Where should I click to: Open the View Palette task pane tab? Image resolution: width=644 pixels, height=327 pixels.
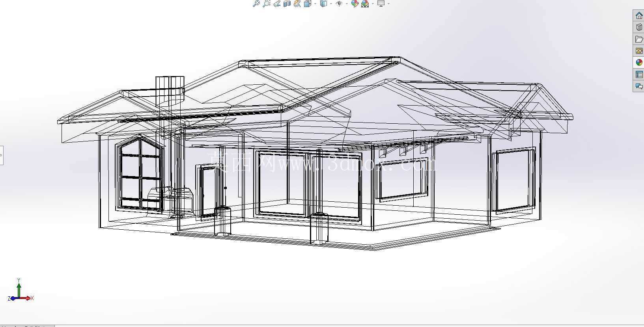click(x=639, y=51)
